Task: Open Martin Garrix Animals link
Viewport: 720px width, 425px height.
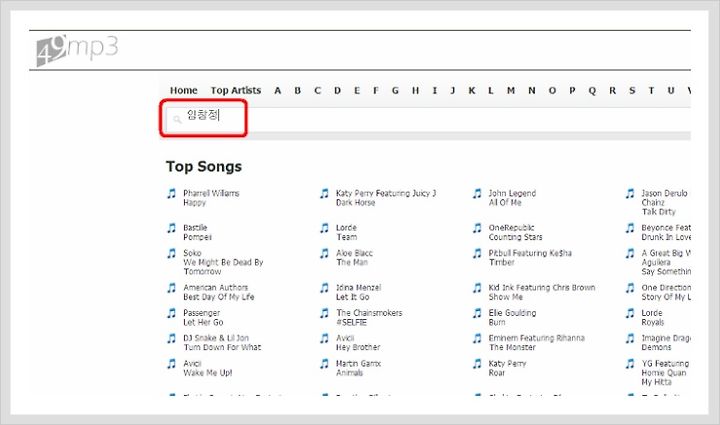Action: [x=359, y=368]
